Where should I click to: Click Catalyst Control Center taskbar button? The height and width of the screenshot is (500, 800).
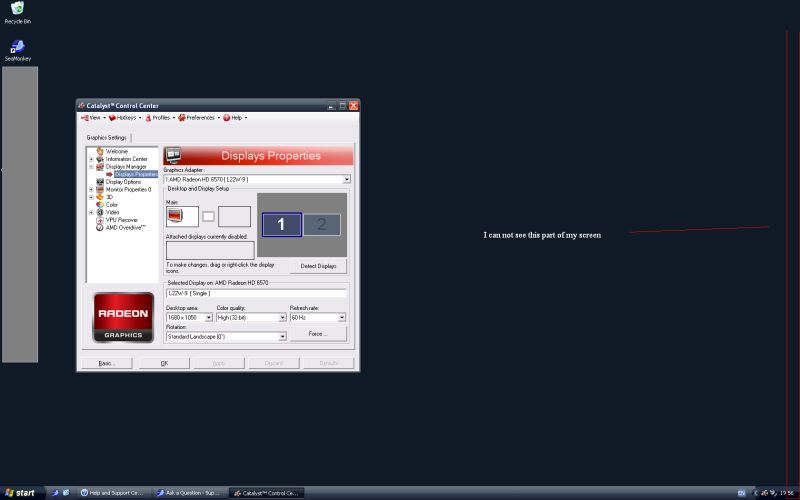coord(266,493)
